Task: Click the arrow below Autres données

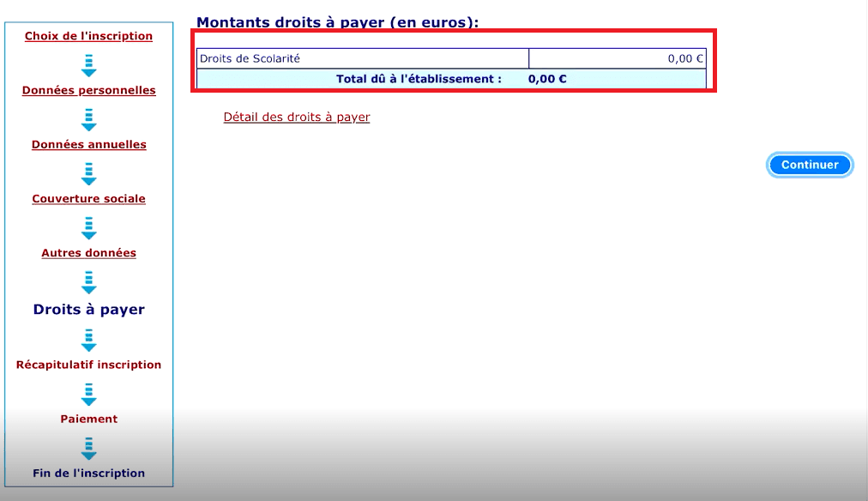Action: tap(88, 281)
